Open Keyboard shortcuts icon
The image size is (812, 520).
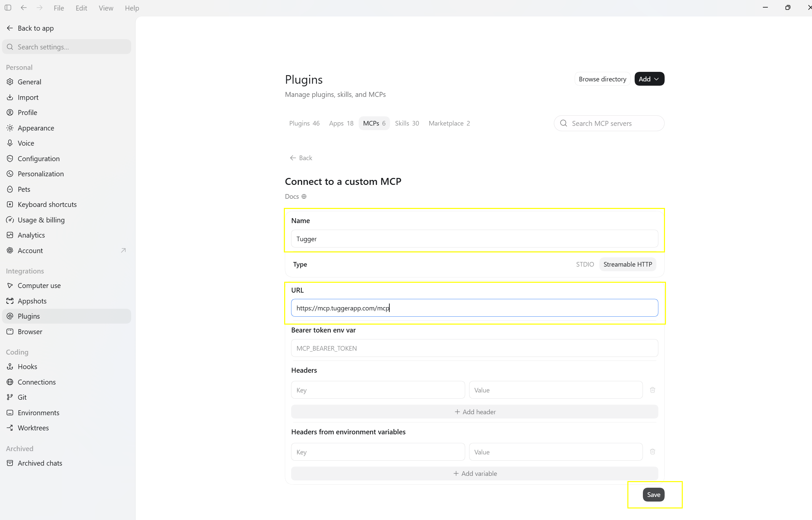(x=10, y=205)
